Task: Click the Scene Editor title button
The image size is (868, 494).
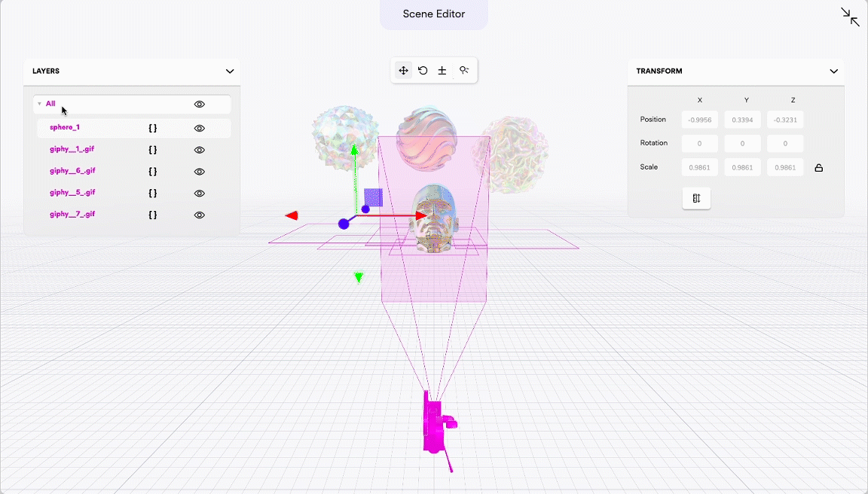Action: click(x=434, y=14)
